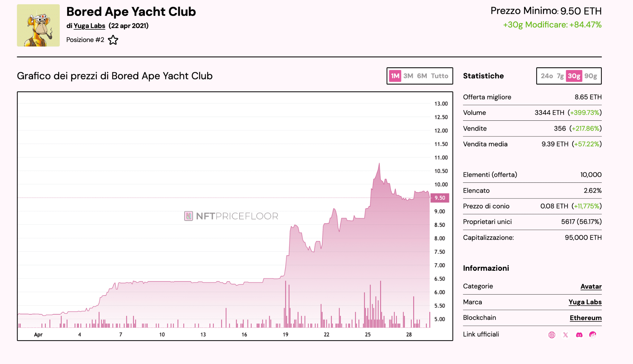Click the (22 apr 2021) launch date
Screen dimensions: 633x364
pyautogui.click(x=129, y=26)
